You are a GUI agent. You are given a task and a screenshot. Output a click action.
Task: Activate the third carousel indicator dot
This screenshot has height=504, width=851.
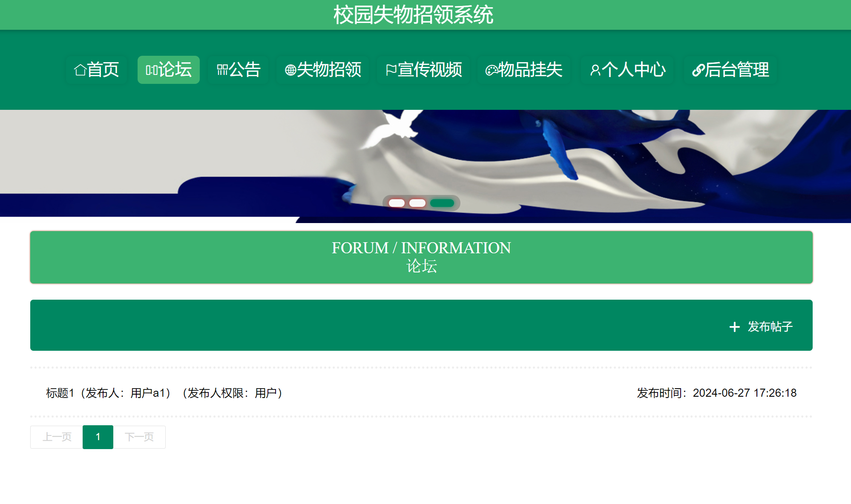coord(443,203)
